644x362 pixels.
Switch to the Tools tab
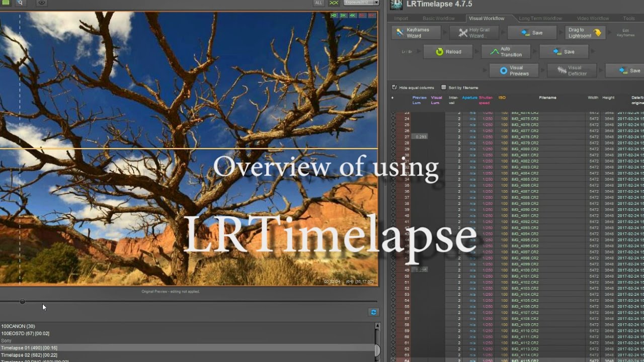(x=629, y=19)
